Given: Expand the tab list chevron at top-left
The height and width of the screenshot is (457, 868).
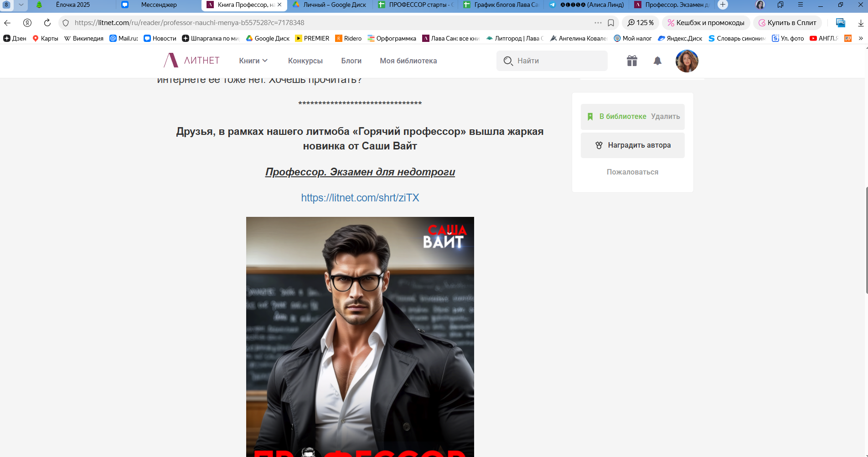Looking at the screenshot, I should click(x=21, y=5).
